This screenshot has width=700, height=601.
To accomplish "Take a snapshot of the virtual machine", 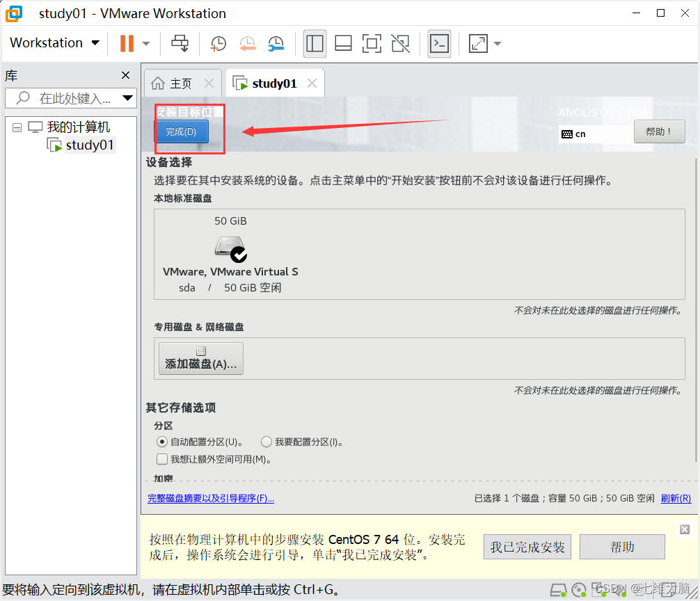I will coord(218,43).
